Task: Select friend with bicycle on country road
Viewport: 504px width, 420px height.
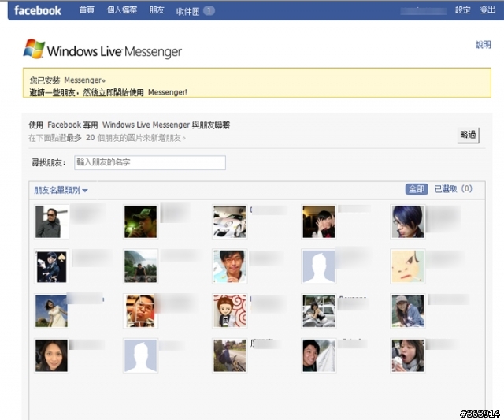Action: click(x=229, y=355)
